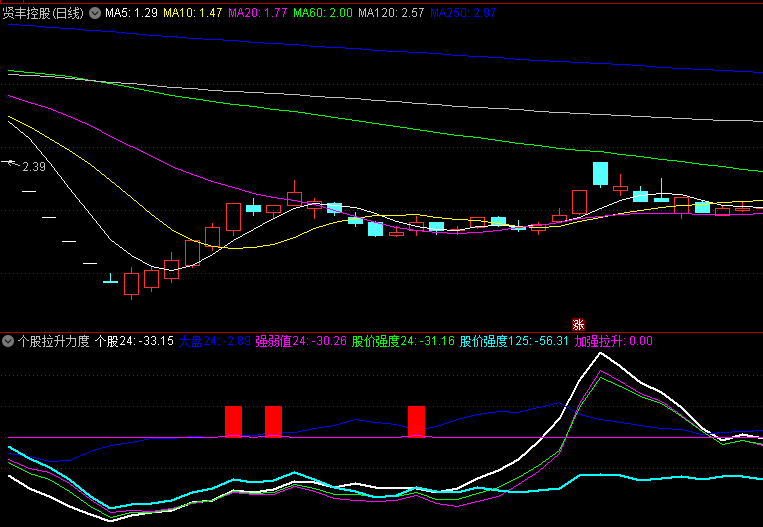763x527 pixels.
Task: Click the second red signal bar in indicator
Action: (x=273, y=421)
